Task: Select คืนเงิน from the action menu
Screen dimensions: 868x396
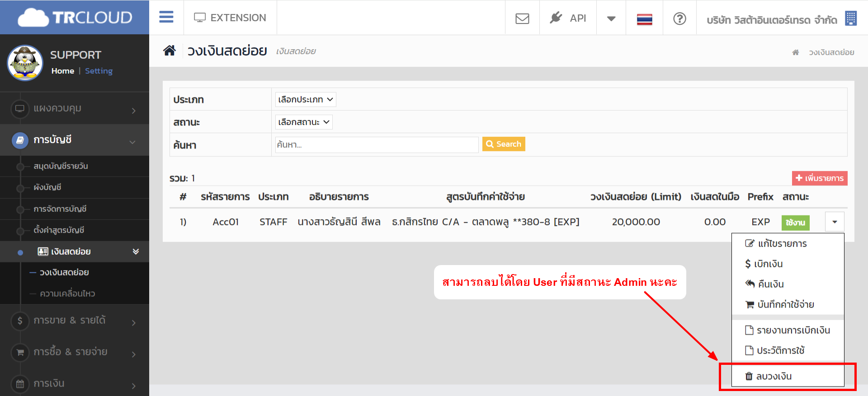Action: point(788,284)
